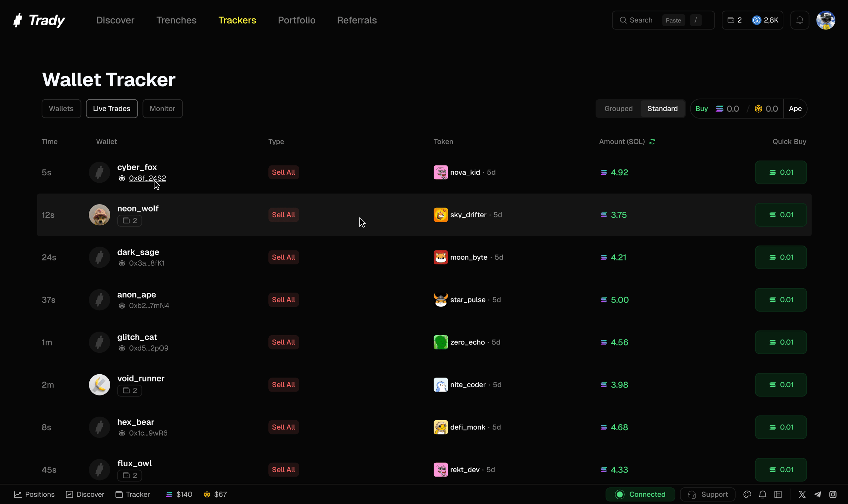This screenshot has height=504, width=848.
Task: Click the Discover shortcut in footer
Action: (85, 494)
